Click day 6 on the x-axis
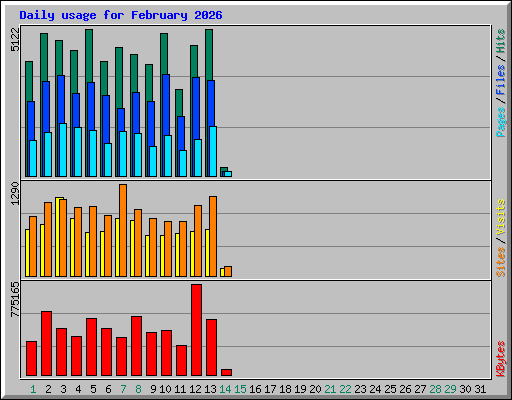512x400 pixels. pyautogui.click(x=108, y=389)
